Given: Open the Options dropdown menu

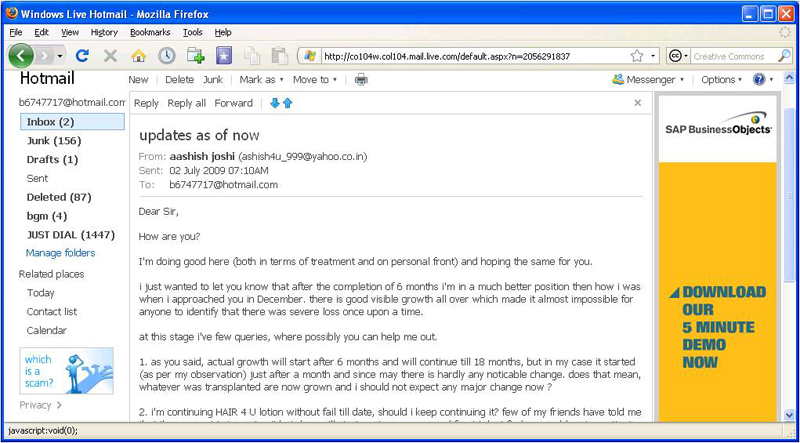Looking at the screenshot, I should click(x=722, y=80).
